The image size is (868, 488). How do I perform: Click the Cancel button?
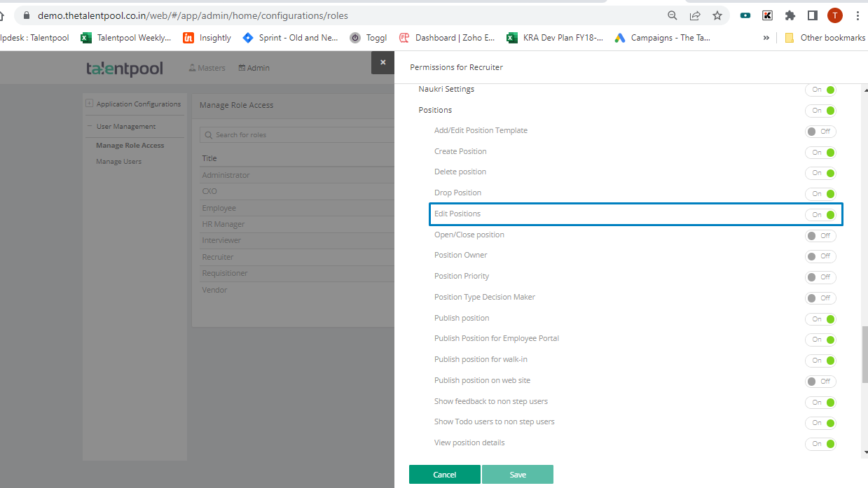coord(445,474)
